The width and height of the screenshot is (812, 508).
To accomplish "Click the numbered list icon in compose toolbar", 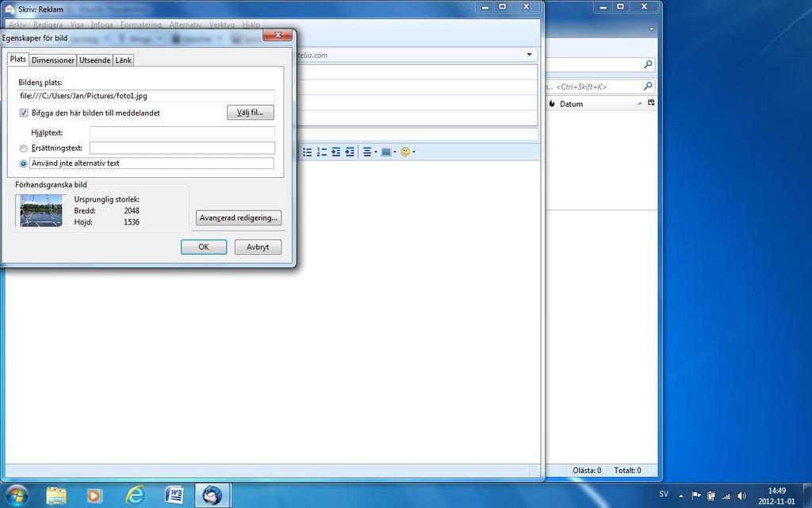I will pos(322,152).
